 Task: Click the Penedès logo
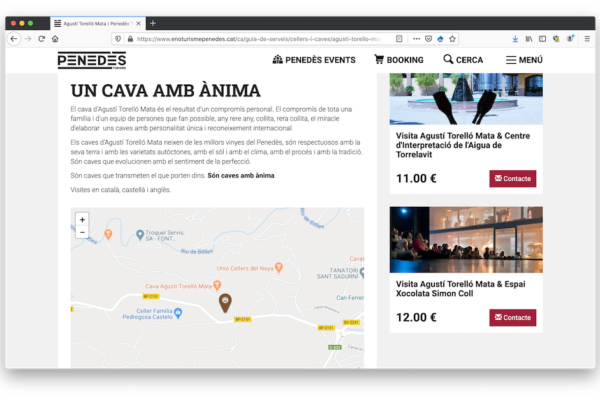pyautogui.click(x=91, y=60)
